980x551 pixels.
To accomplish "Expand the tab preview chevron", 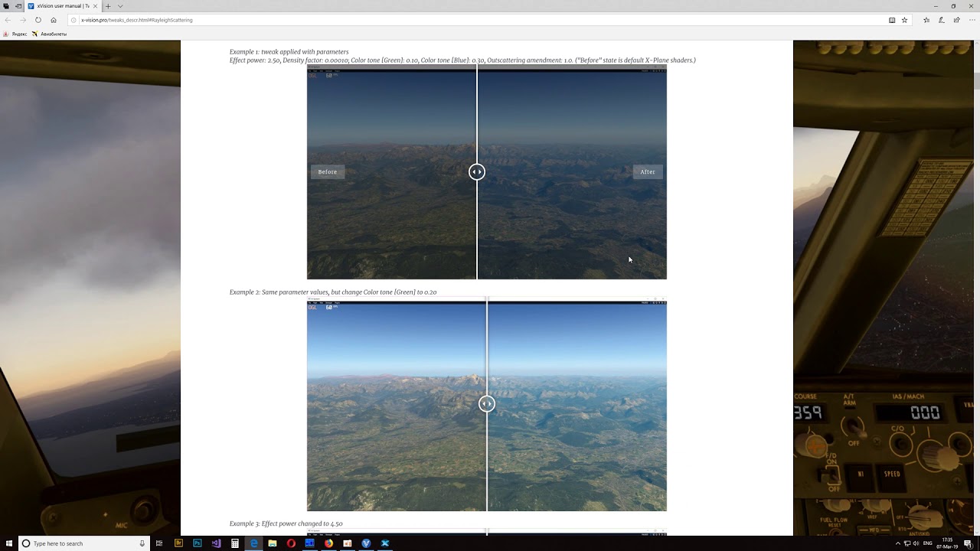I will pos(120,6).
